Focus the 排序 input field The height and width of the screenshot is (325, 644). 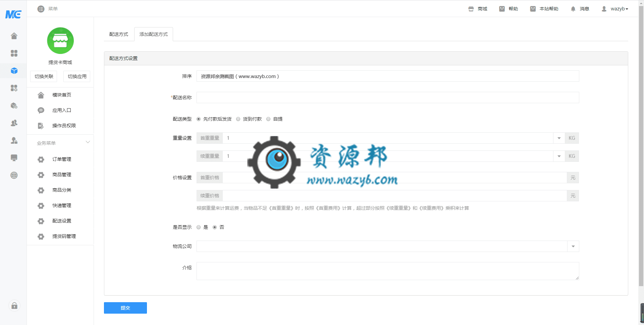click(388, 76)
